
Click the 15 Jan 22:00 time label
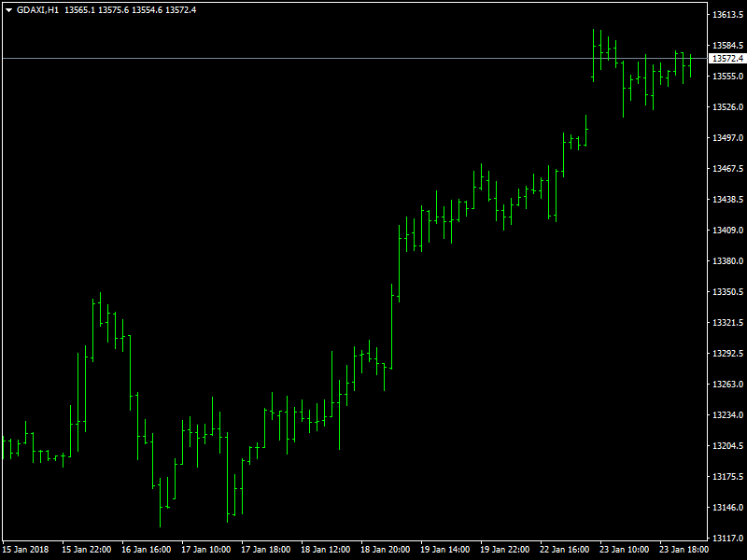click(x=87, y=550)
